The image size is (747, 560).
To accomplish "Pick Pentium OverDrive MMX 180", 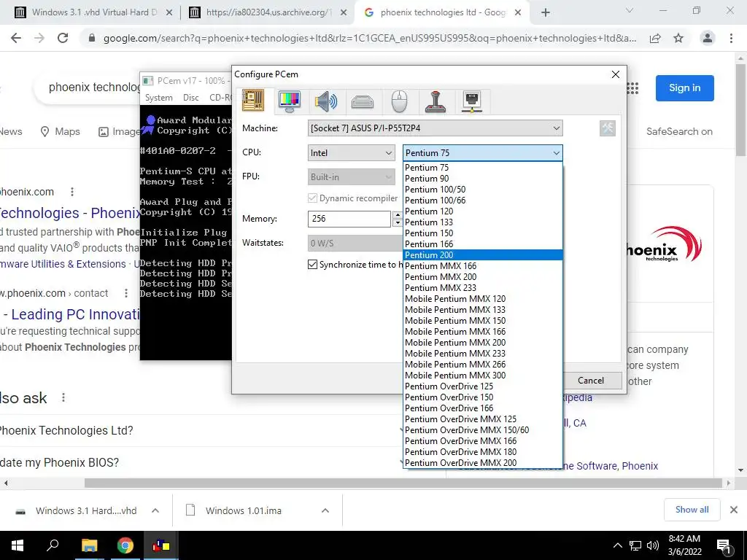I will tap(483, 452).
